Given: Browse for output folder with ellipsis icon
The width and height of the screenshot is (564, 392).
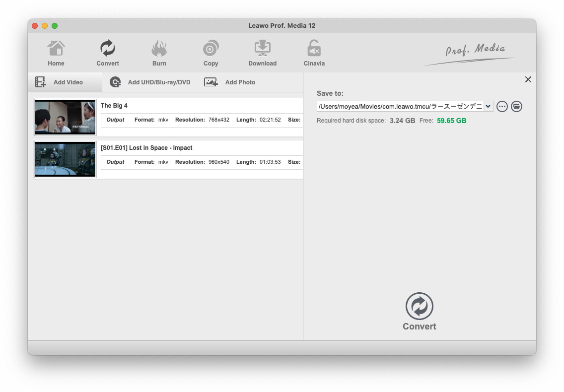Looking at the screenshot, I should point(502,106).
